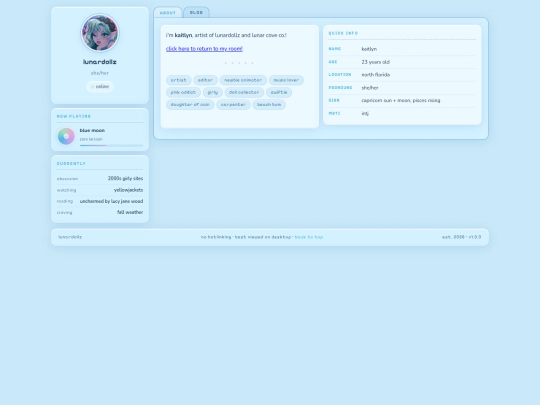Click the 'she/her' text under the username
The width and height of the screenshot is (540, 405).
point(100,73)
